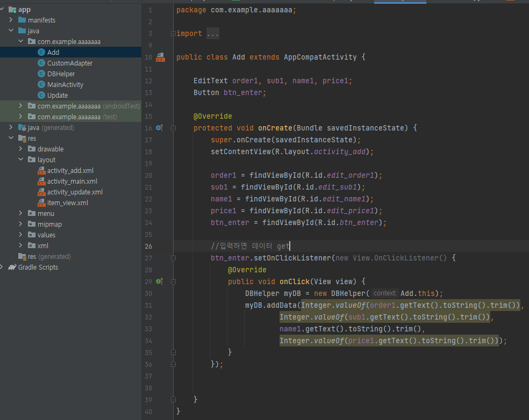The width and height of the screenshot is (529, 420).
Task: Click the fold end marker on line 39
Action: click(173, 400)
